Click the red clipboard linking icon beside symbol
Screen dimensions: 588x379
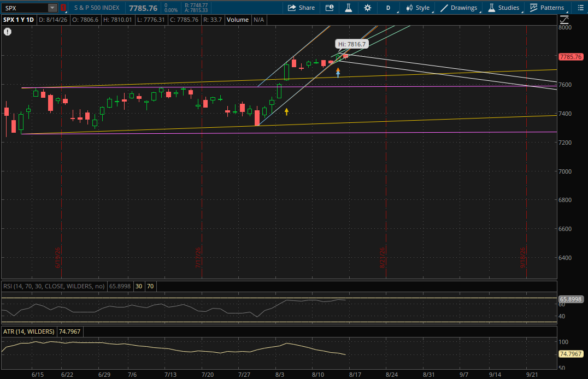pyautogui.click(x=63, y=8)
